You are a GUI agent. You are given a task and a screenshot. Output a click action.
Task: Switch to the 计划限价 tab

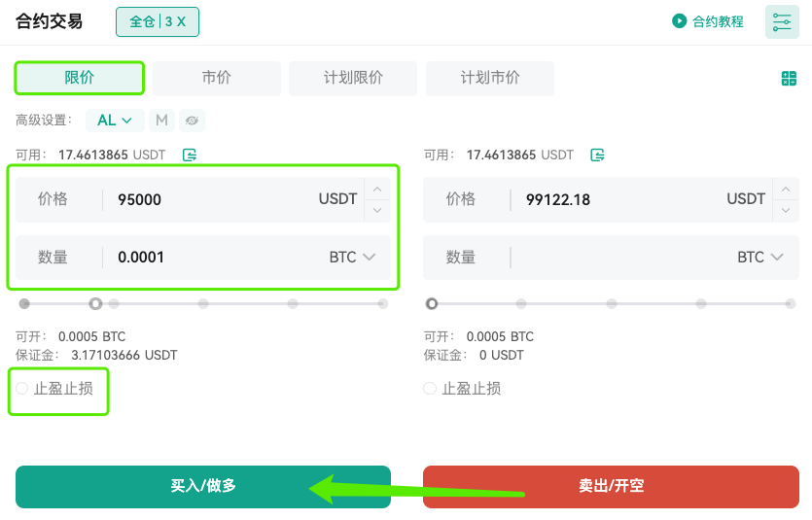click(353, 78)
